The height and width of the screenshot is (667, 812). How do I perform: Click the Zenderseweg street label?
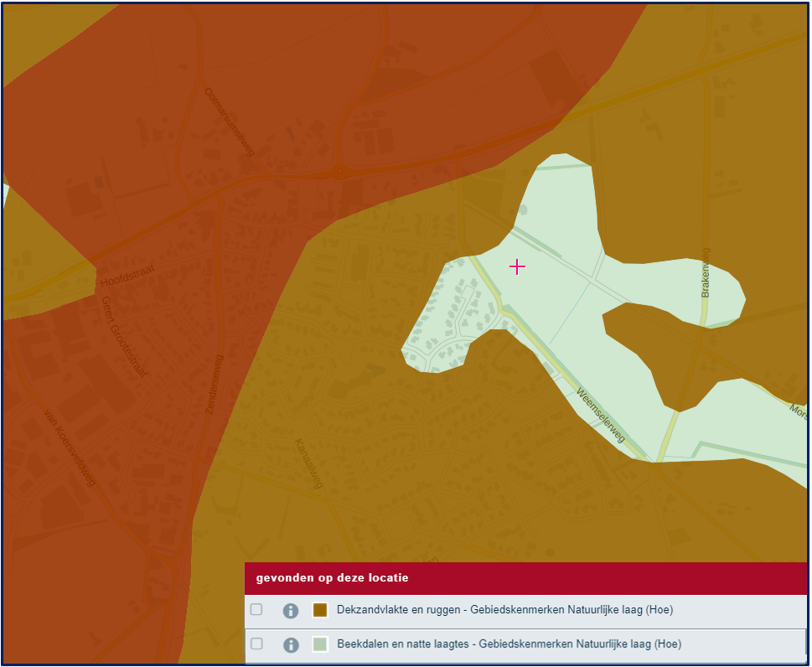point(214,385)
